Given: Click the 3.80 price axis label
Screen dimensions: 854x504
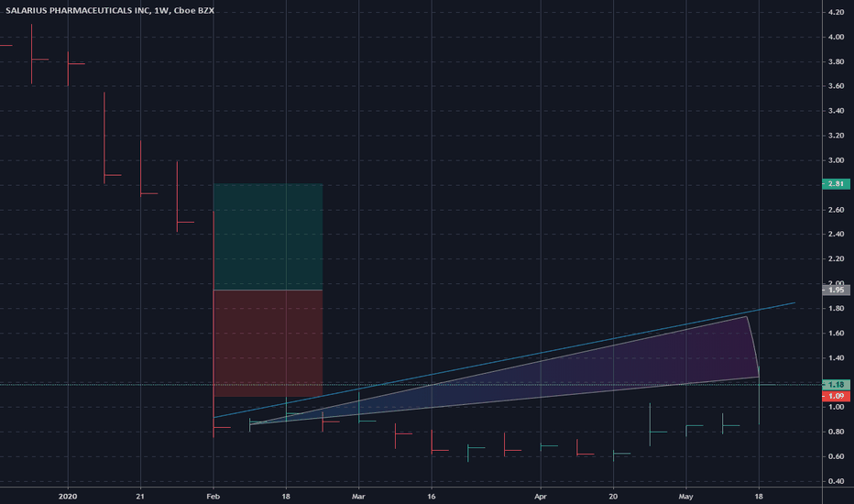Looking at the screenshot, I should pos(836,61).
